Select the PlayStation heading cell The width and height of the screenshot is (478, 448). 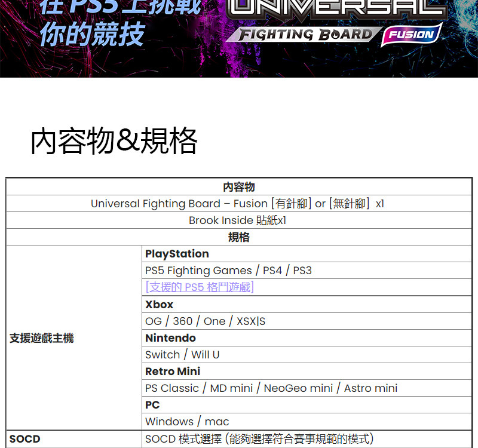pyautogui.click(x=307, y=254)
